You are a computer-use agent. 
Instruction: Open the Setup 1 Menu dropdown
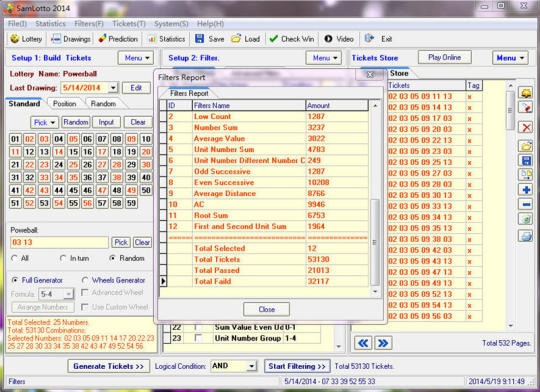(136, 58)
